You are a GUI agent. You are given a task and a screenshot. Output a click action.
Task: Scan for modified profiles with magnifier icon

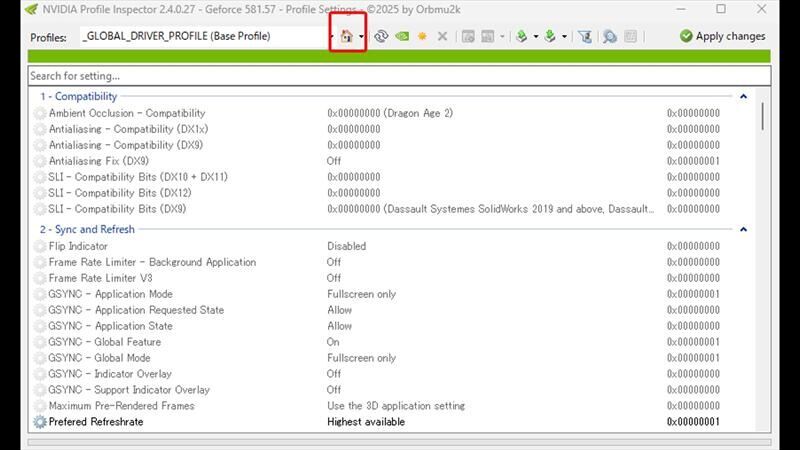pyautogui.click(x=610, y=36)
